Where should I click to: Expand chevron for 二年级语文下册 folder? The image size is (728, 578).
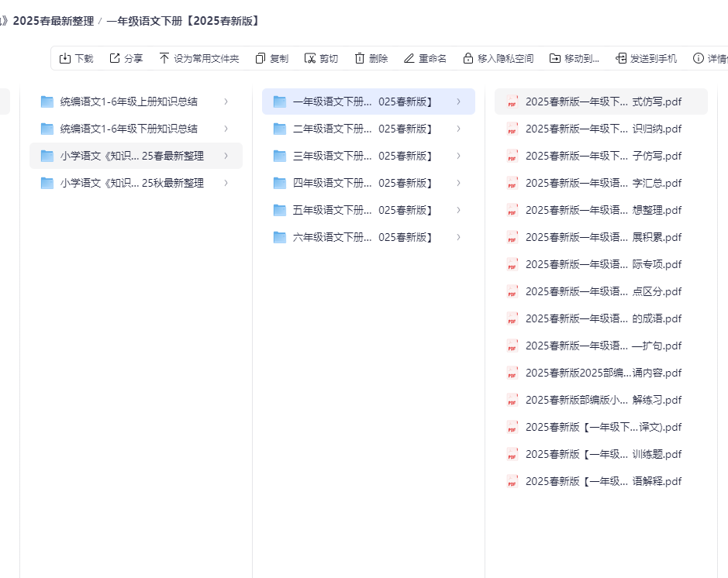(x=458, y=129)
